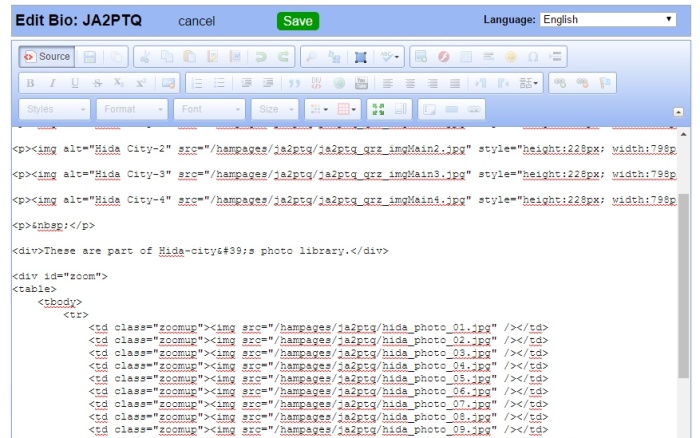This screenshot has width=700, height=438.
Task: Click the YouTube embed icon
Action: [x=361, y=83]
